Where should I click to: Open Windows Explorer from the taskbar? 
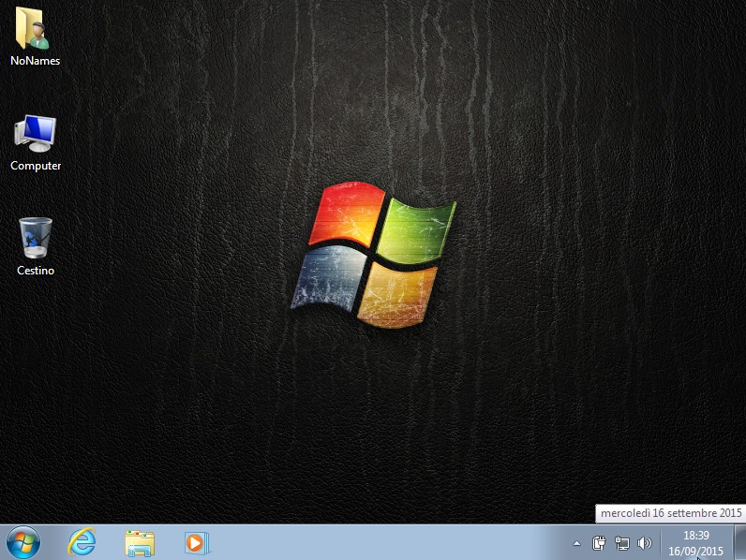coord(140,543)
